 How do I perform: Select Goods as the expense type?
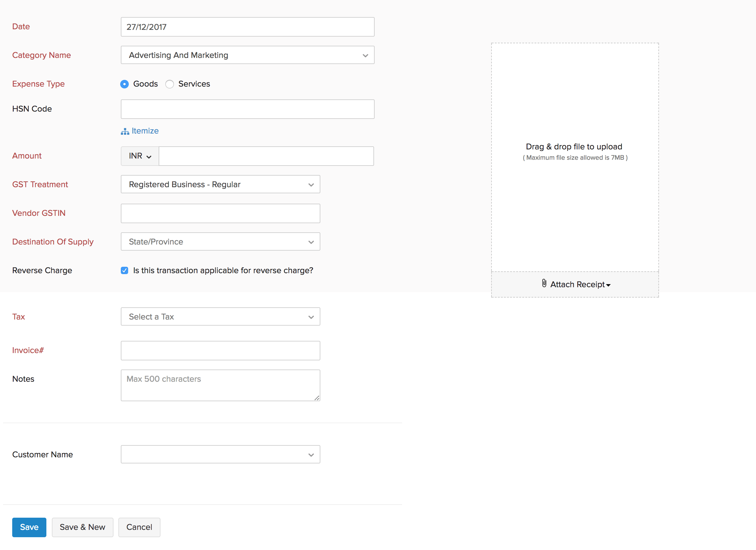click(124, 84)
